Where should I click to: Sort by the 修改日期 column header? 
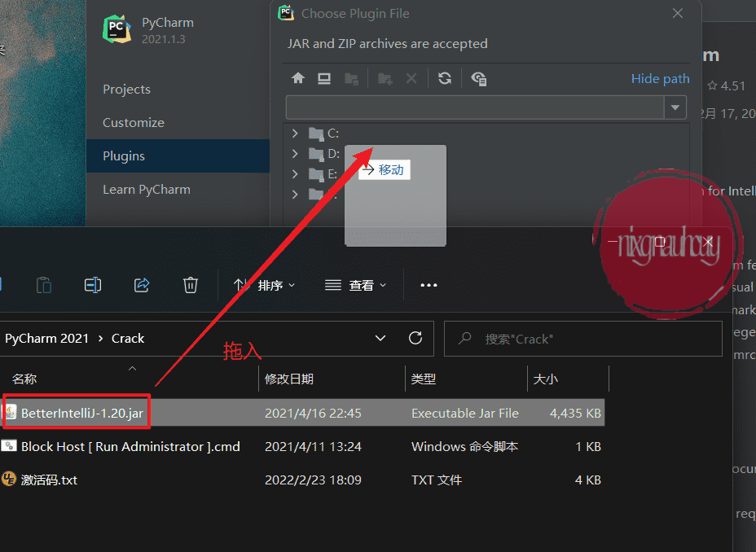click(289, 379)
